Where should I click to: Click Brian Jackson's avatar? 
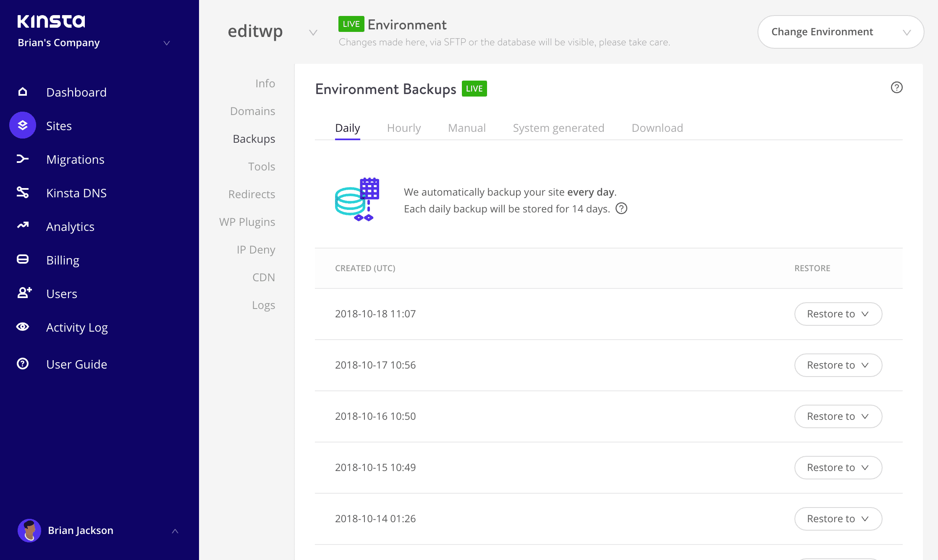(29, 530)
